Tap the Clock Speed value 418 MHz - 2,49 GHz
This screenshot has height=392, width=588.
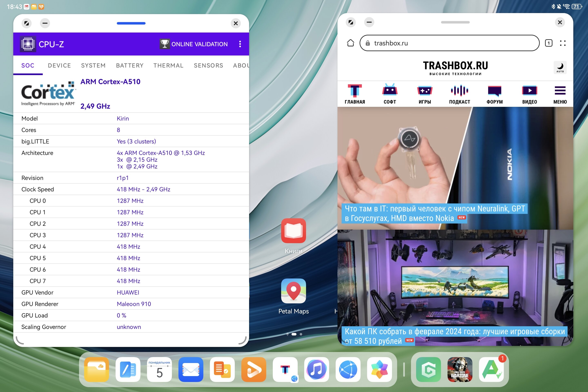click(x=144, y=189)
